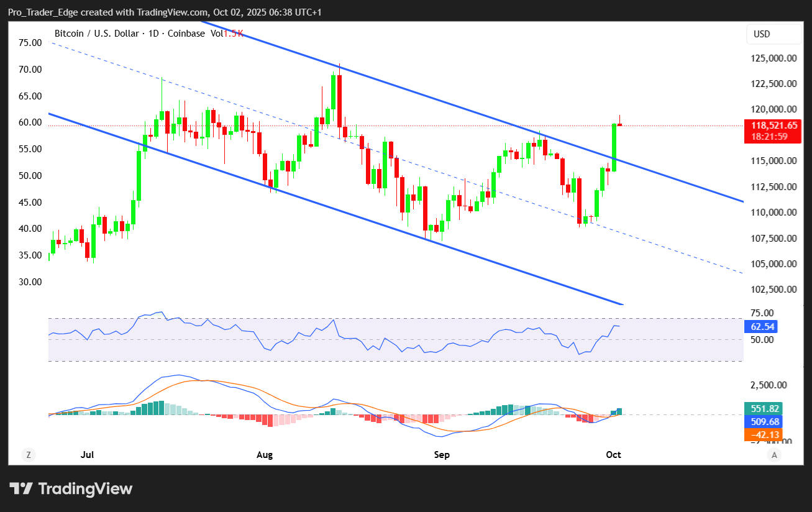Viewport: 812px width, 512px height.
Task: Click the Oct label on time axis
Action: (613, 455)
